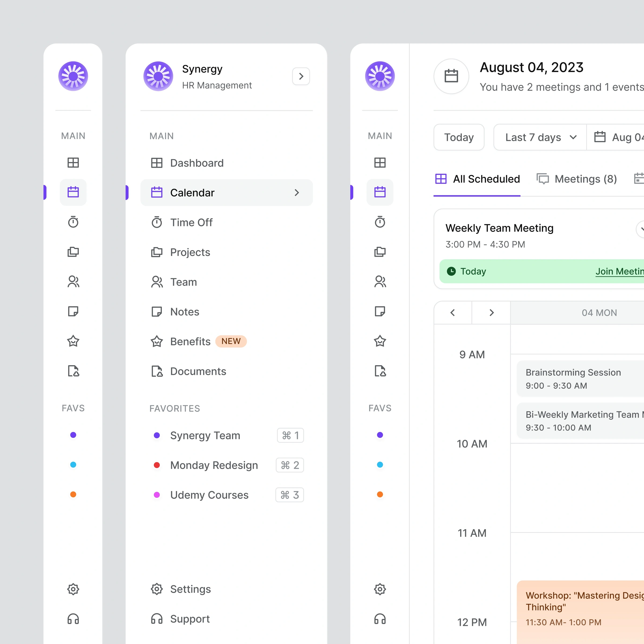This screenshot has width=644, height=644.
Task: Click purple favorite dot in calendar view's sidebar
Action: point(380,435)
